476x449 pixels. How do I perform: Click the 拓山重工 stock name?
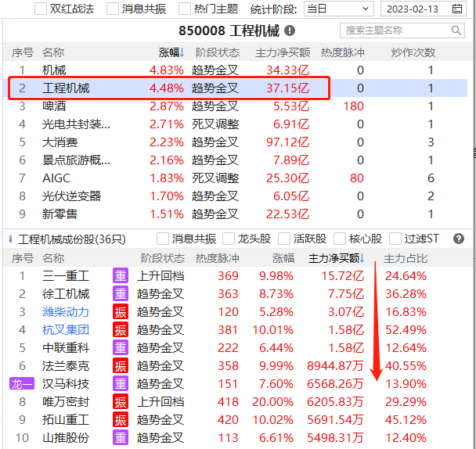click(66, 420)
